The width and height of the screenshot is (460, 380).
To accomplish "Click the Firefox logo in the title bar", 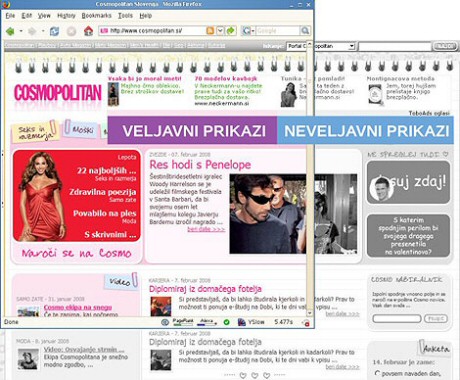I will (x=6, y=4).
